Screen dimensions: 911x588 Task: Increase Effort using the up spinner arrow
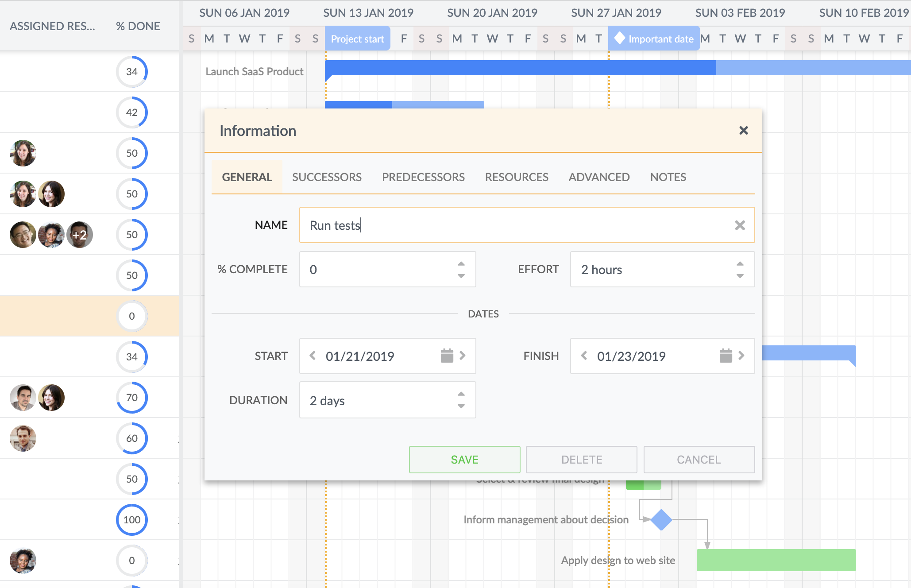click(x=740, y=263)
